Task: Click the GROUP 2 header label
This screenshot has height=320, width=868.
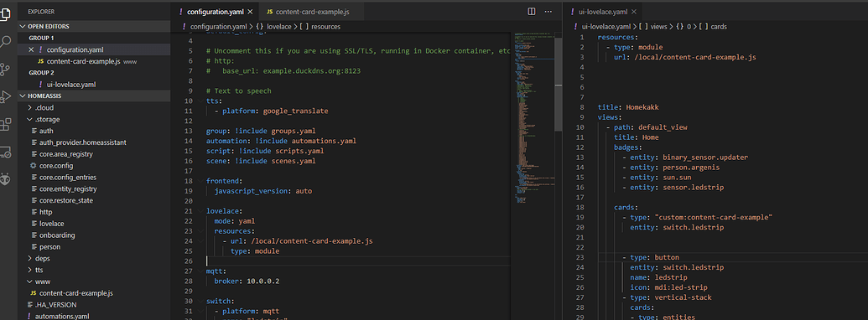Action: coord(42,73)
